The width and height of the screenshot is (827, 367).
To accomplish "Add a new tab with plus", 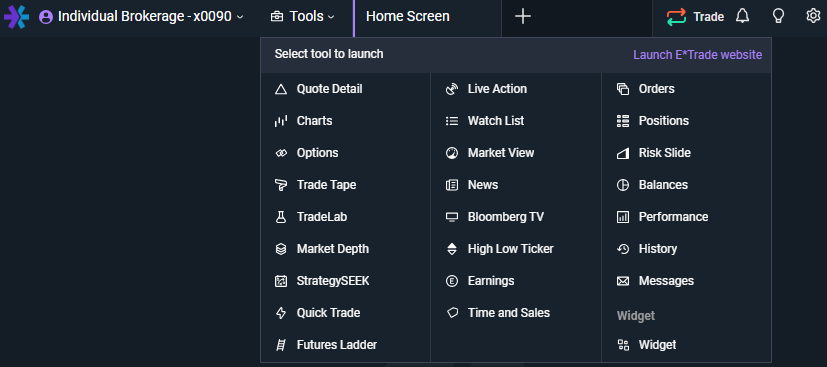I will (x=523, y=17).
